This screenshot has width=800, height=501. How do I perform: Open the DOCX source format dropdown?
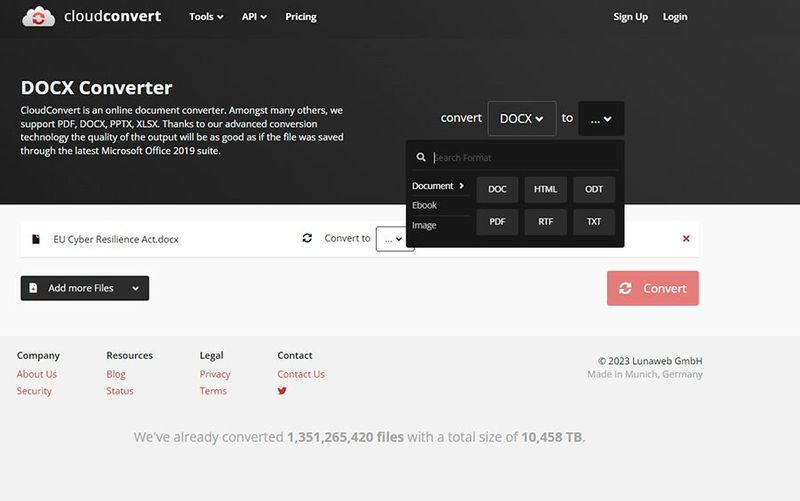tap(521, 118)
